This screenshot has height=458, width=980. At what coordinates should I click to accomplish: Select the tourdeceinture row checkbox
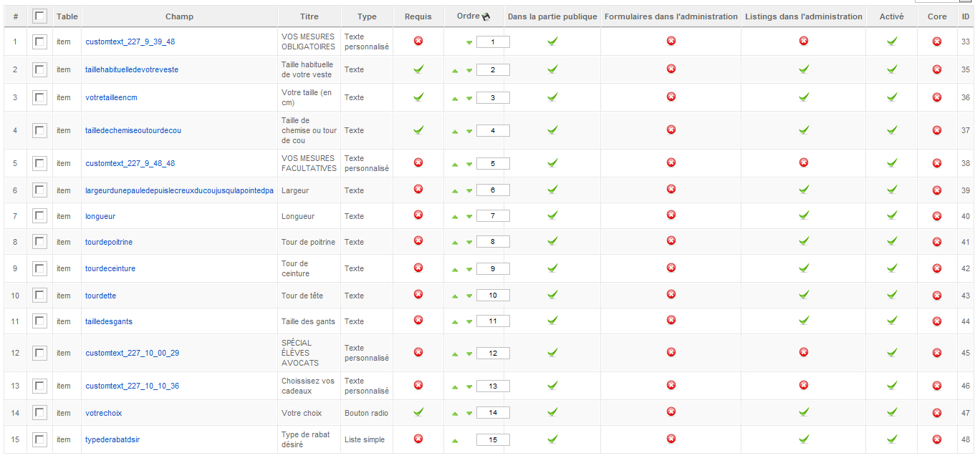[40, 268]
